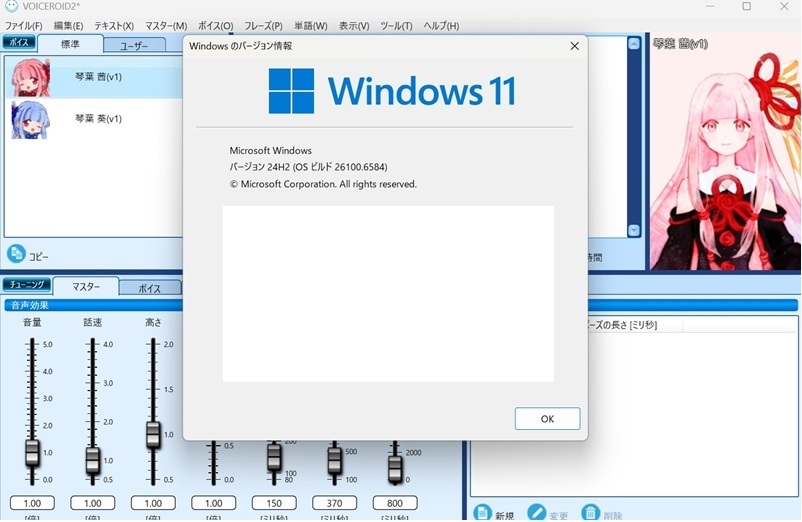Open the 編集(E) menu

69,26
